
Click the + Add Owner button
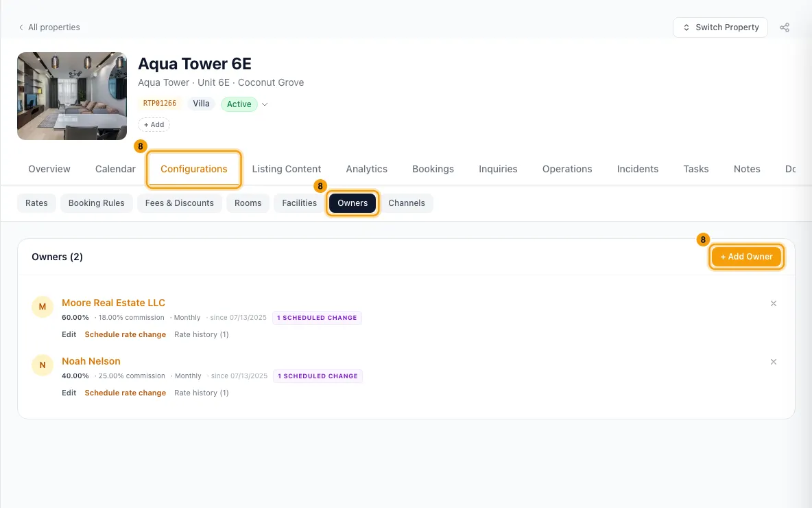pos(746,257)
